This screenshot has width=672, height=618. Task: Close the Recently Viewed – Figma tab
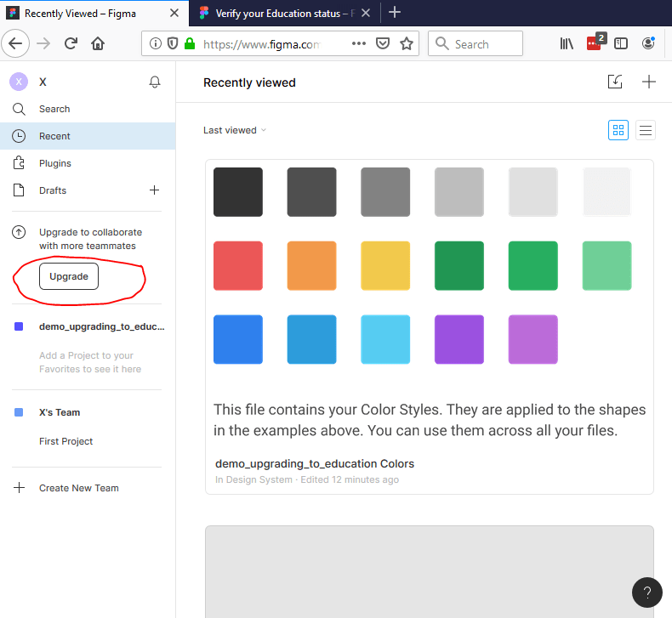[174, 14]
